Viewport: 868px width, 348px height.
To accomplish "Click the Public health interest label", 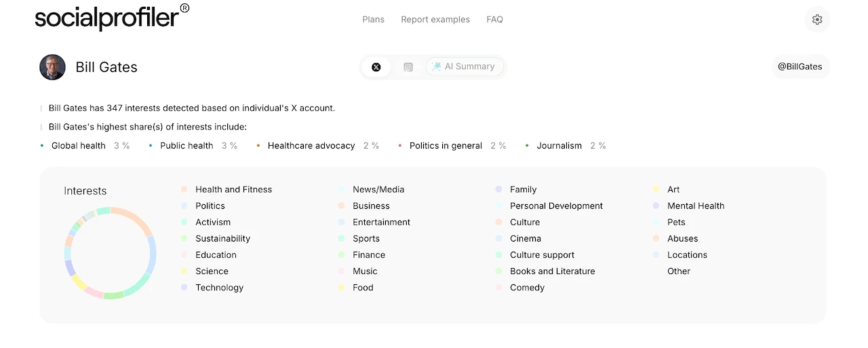I will click(186, 146).
